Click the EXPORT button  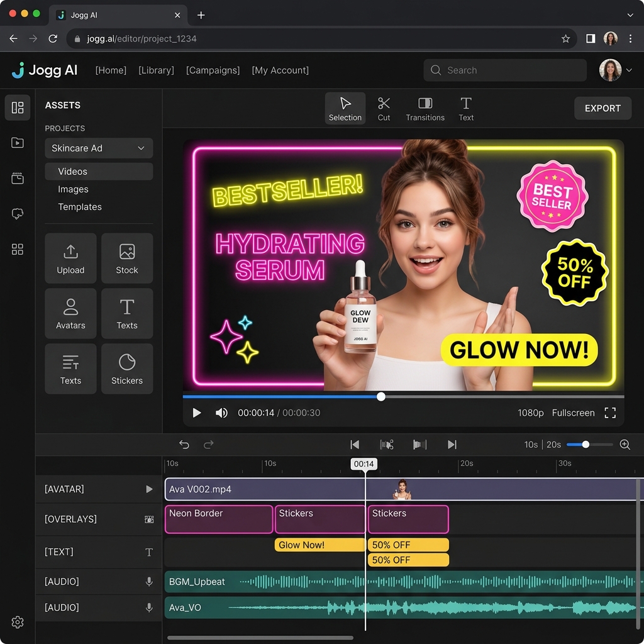[602, 108]
